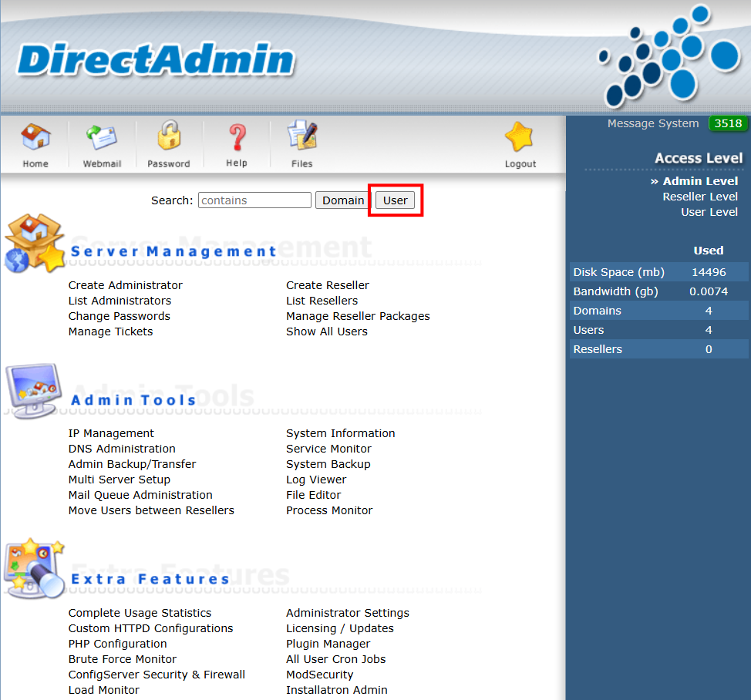Click the Users stat row label

pyautogui.click(x=588, y=330)
